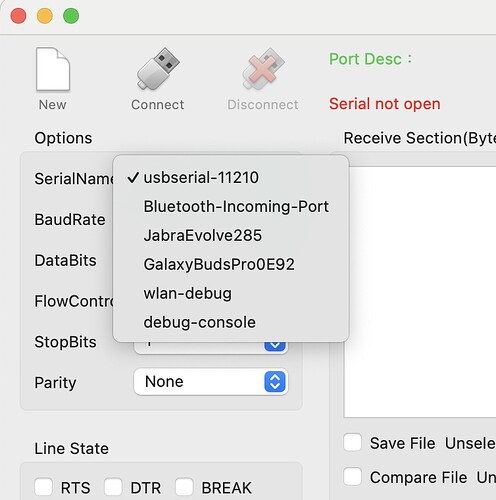496x500 pixels.
Task: Pick GalaxyBudsPro0E92 from the dropdown
Action: coord(231,264)
